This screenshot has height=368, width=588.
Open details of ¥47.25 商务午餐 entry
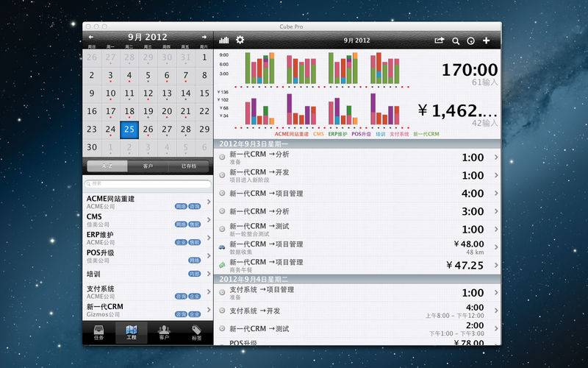coord(497,266)
